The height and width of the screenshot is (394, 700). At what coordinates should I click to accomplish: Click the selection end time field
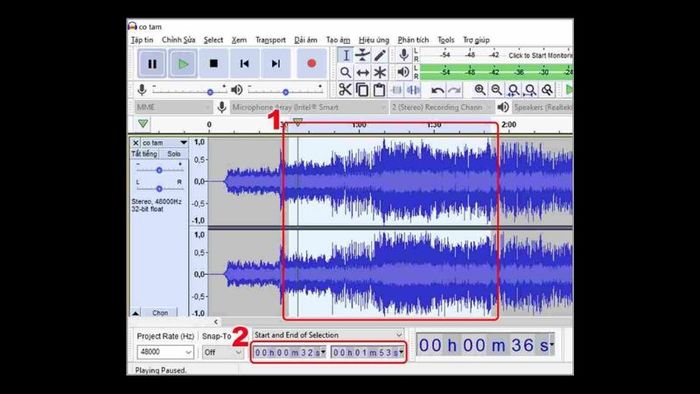pos(368,353)
